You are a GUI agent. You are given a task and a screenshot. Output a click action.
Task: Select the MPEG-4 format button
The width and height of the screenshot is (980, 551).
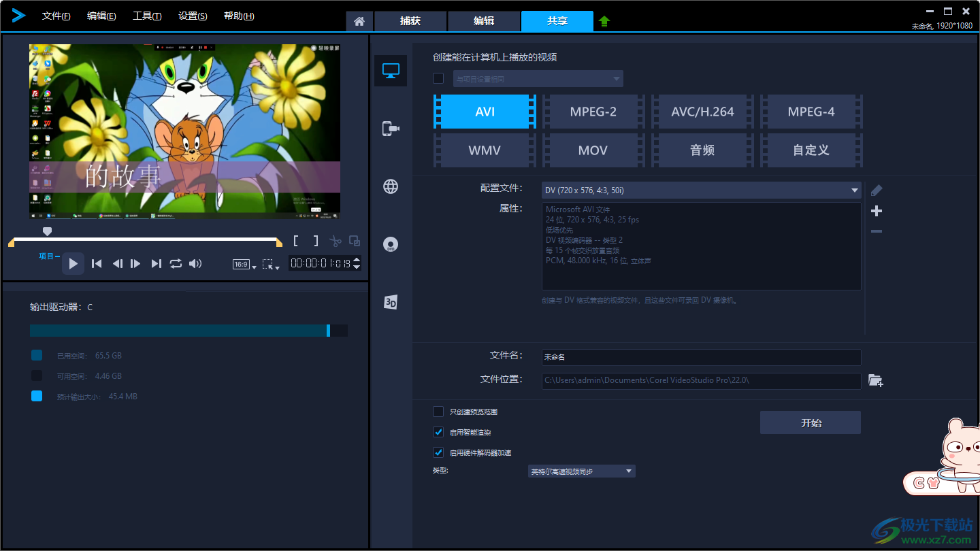811,112
